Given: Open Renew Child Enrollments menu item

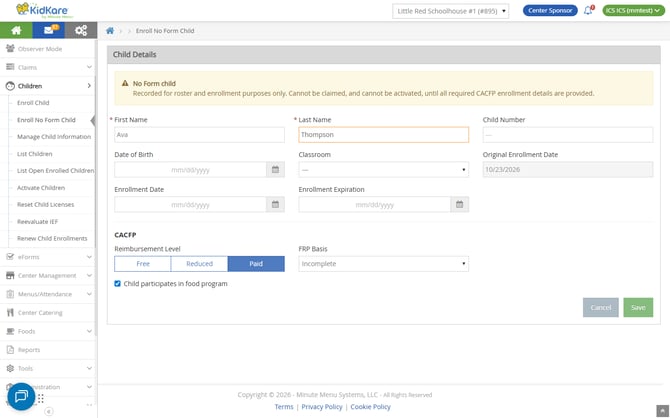Looking at the screenshot, I should 52,238.
